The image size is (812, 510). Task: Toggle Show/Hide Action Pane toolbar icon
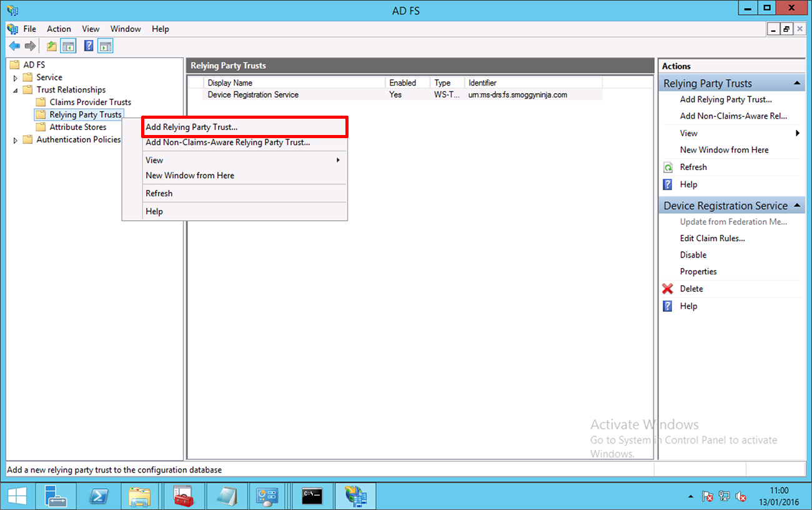coord(106,46)
